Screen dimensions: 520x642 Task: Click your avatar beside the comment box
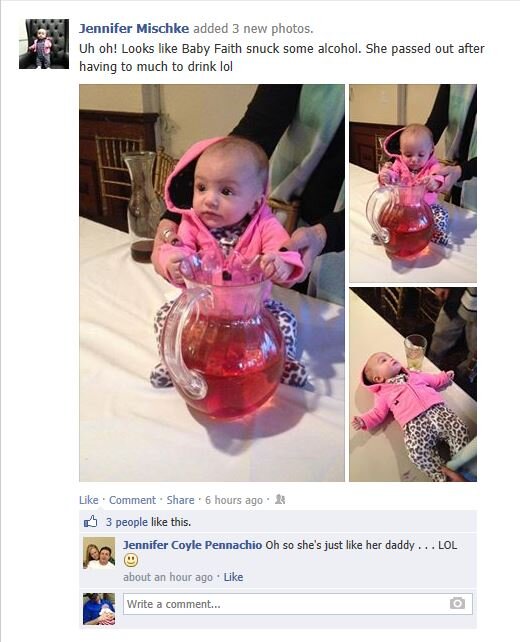coord(99,609)
